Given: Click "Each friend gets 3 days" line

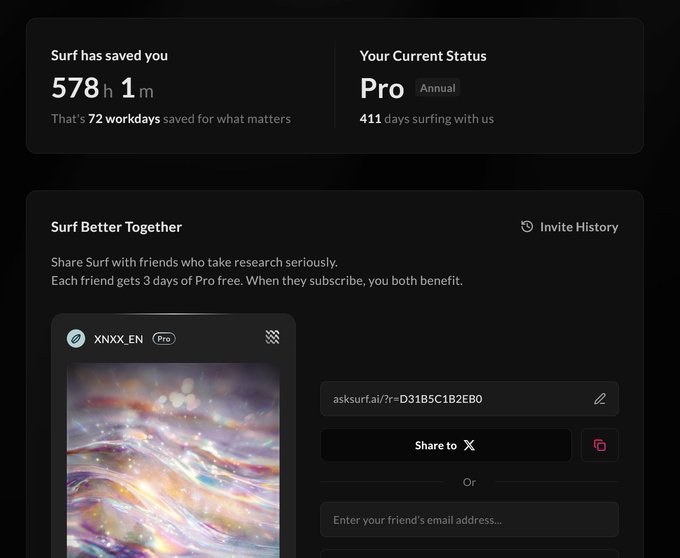Looking at the screenshot, I should point(257,281).
